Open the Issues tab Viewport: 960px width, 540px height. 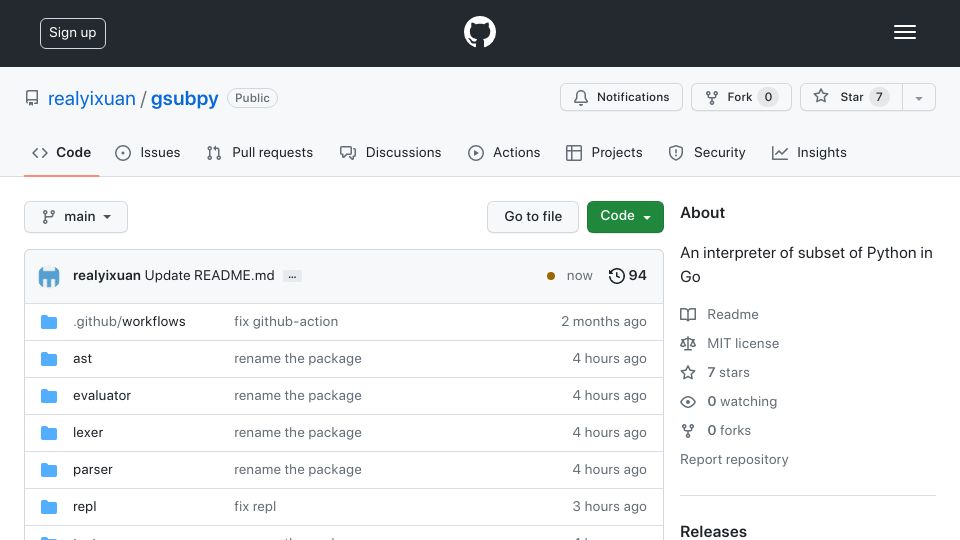coord(148,152)
